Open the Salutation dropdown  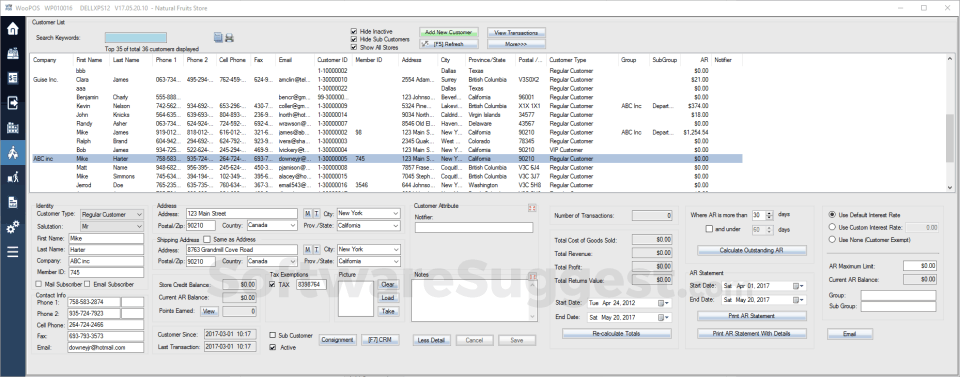[112, 226]
